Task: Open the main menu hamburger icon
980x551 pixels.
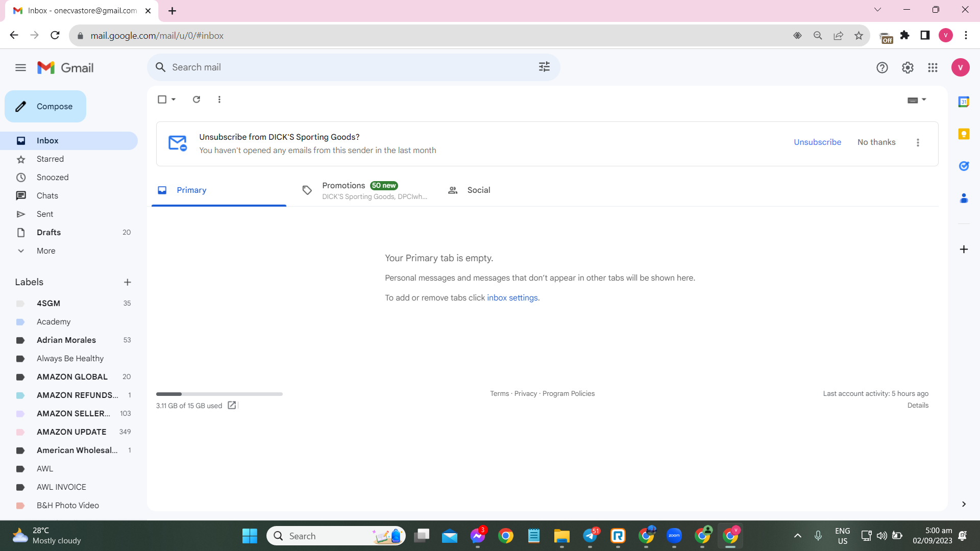Action: click(20, 67)
